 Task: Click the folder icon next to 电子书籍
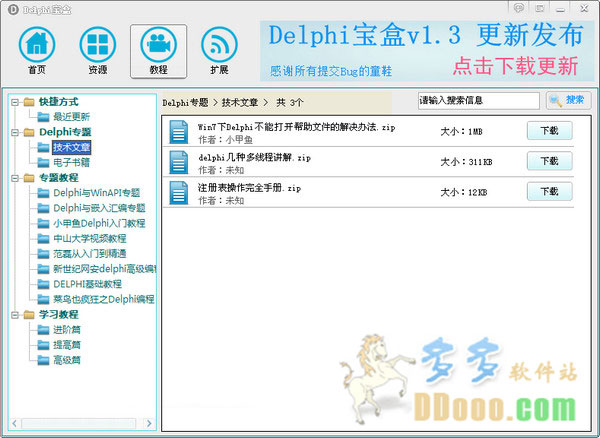(43, 163)
